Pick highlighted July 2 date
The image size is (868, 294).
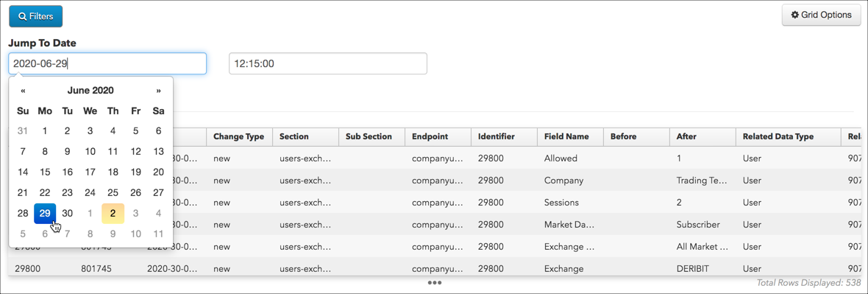click(113, 214)
